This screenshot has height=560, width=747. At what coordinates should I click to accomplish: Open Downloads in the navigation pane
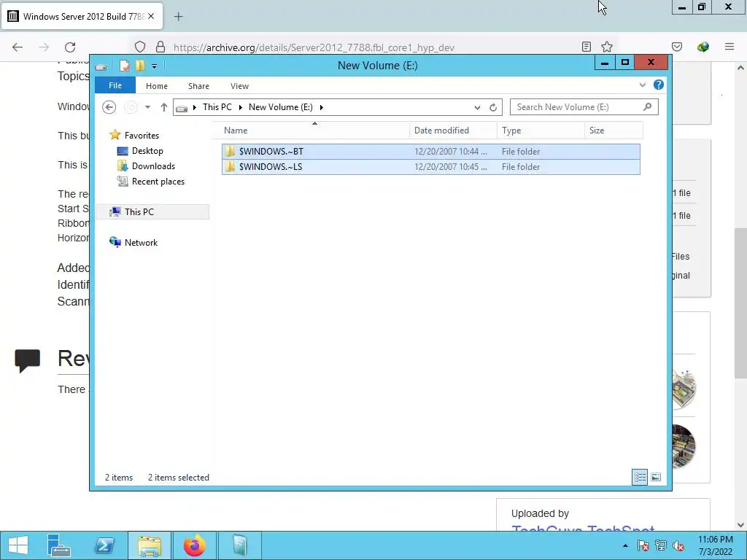click(153, 166)
